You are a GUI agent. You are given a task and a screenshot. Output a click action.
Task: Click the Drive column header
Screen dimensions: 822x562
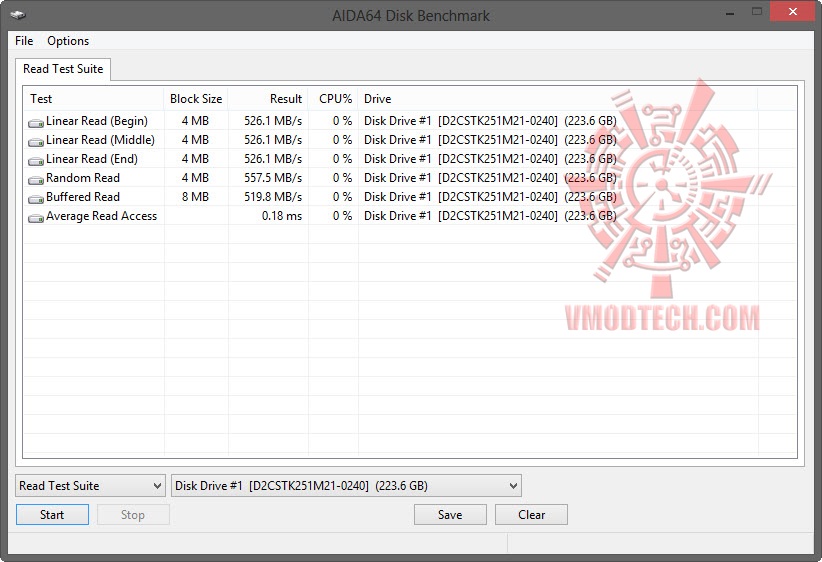(x=558, y=99)
